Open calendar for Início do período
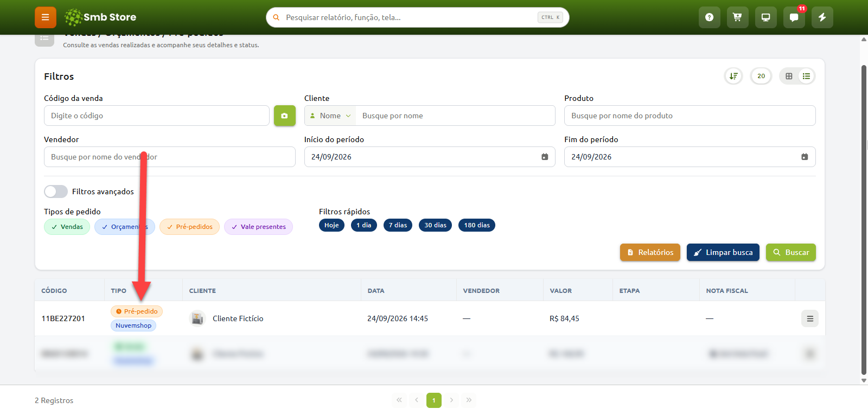 click(x=545, y=157)
